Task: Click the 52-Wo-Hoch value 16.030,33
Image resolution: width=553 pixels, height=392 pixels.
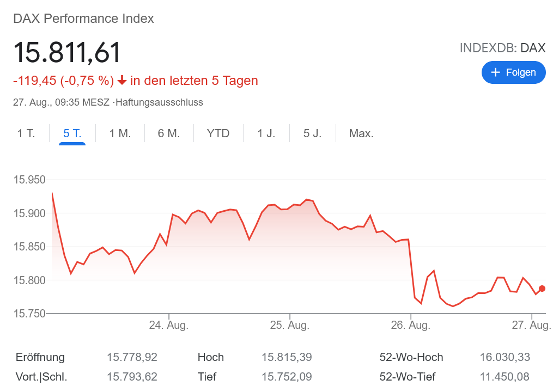Action: (x=505, y=357)
